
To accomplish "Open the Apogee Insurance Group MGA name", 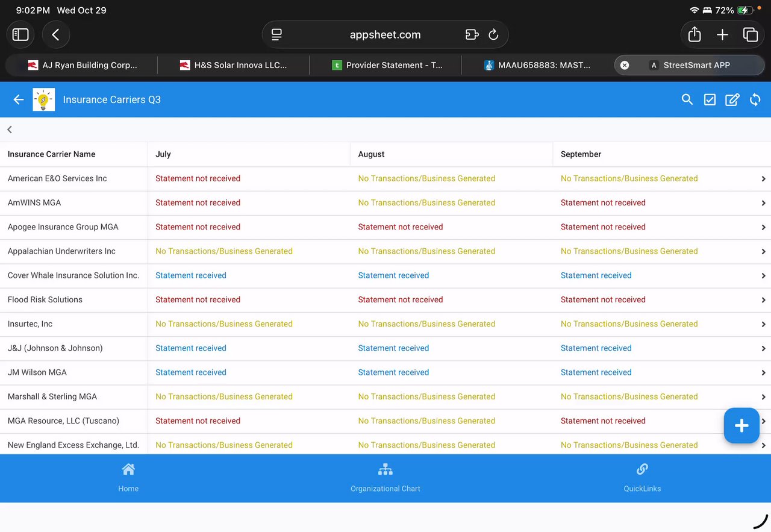I will coord(63,227).
